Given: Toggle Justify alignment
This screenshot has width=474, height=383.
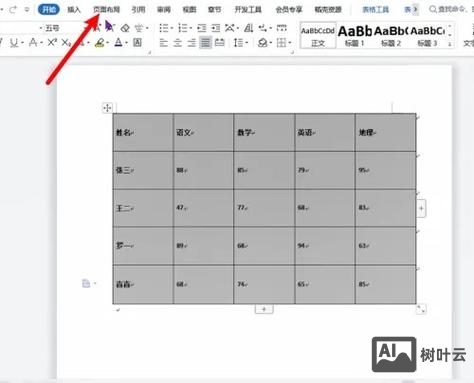Looking at the screenshot, I should pyautogui.click(x=206, y=43).
